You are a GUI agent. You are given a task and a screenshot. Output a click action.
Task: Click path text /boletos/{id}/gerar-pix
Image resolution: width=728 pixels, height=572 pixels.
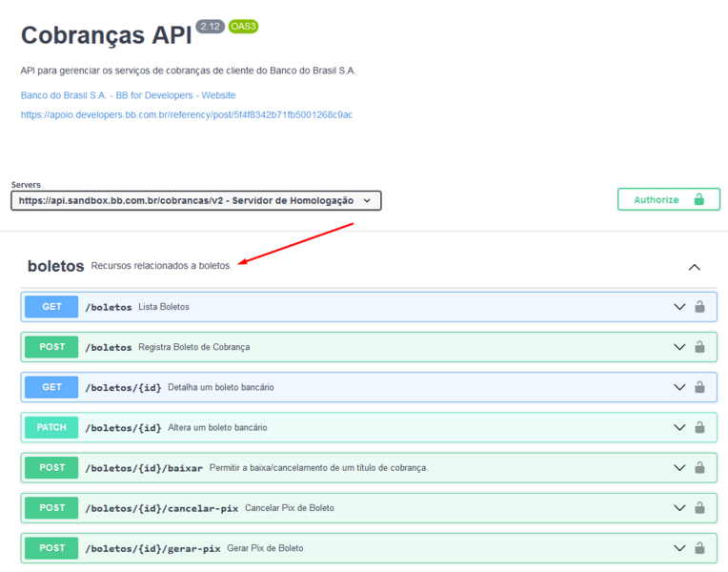pyautogui.click(x=152, y=549)
